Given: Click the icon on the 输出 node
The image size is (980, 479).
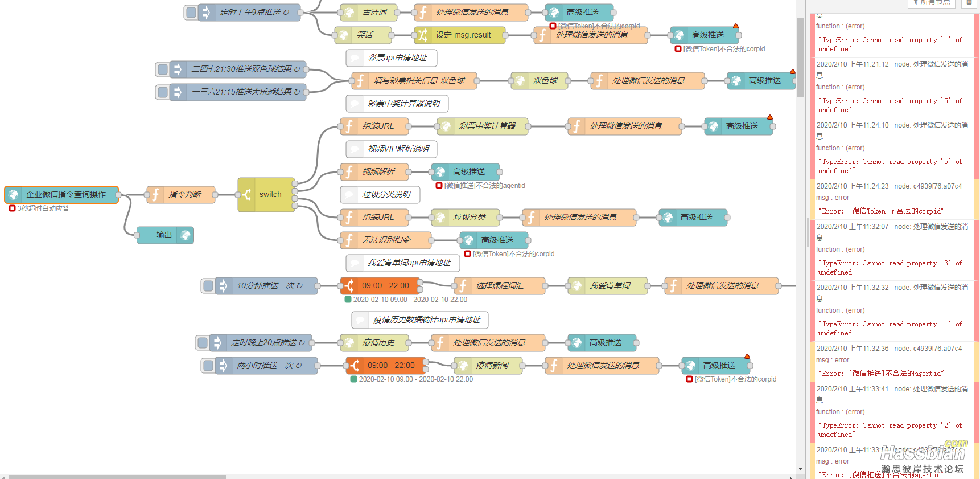Looking at the screenshot, I should click(185, 235).
